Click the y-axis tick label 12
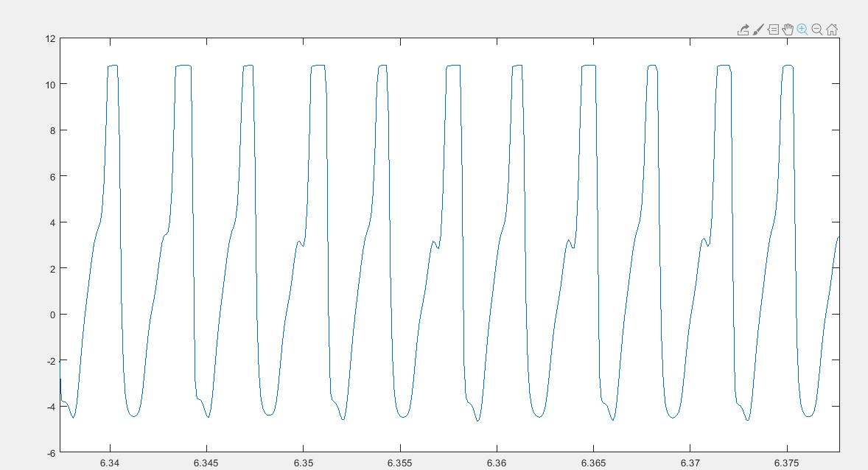The height and width of the screenshot is (470, 868). (50, 39)
